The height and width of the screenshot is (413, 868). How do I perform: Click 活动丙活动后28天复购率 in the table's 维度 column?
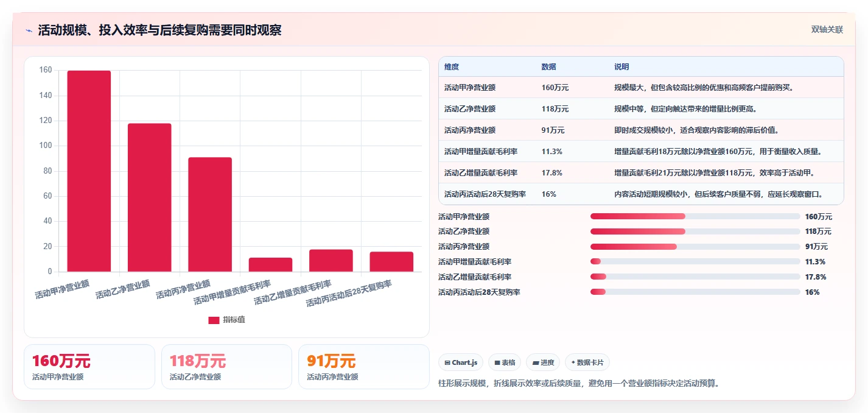pyautogui.click(x=485, y=194)
